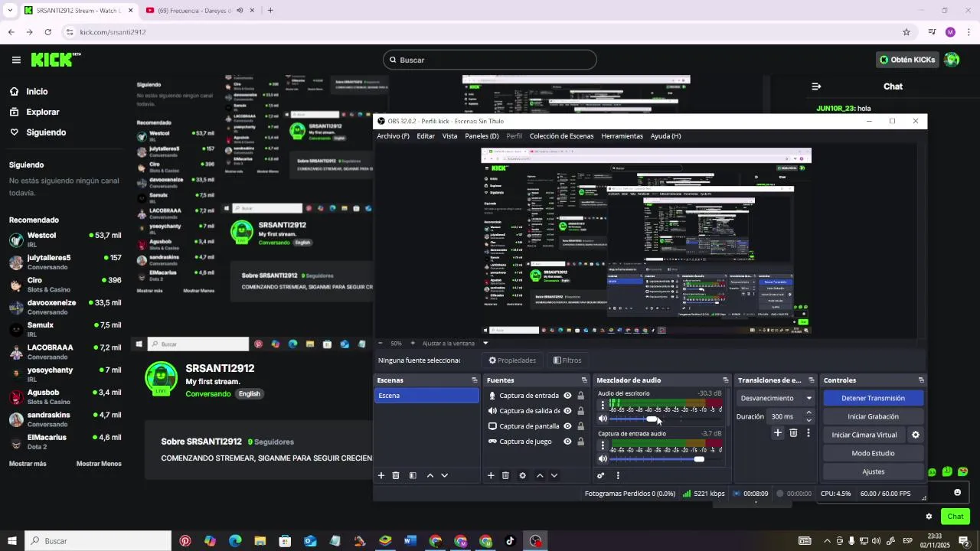The width and height of the screenshot is (980, 551).
Task: Add a transition with plus icon
Action: (x=778, y=433)
